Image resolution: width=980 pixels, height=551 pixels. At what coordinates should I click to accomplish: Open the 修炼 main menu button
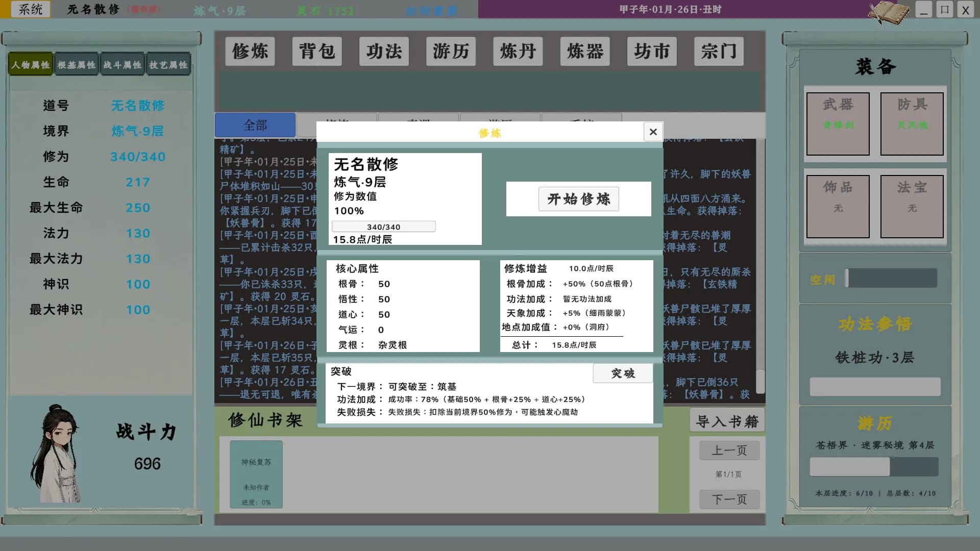point(250,51)
